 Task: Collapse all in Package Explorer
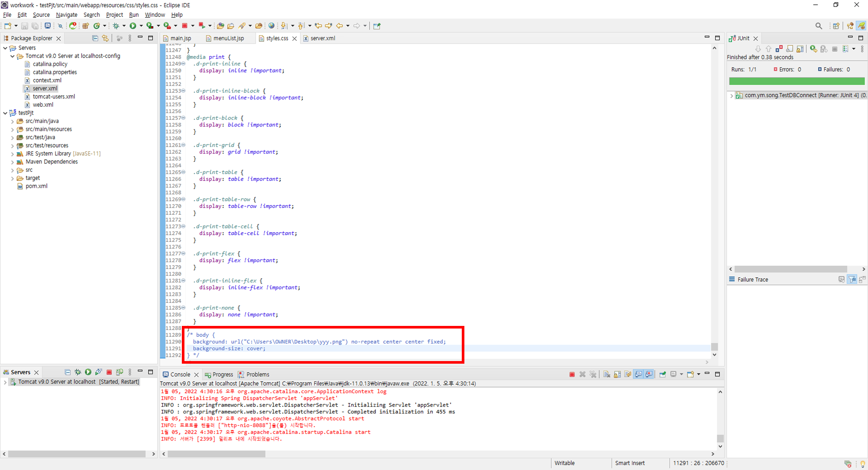click(95, 38)
